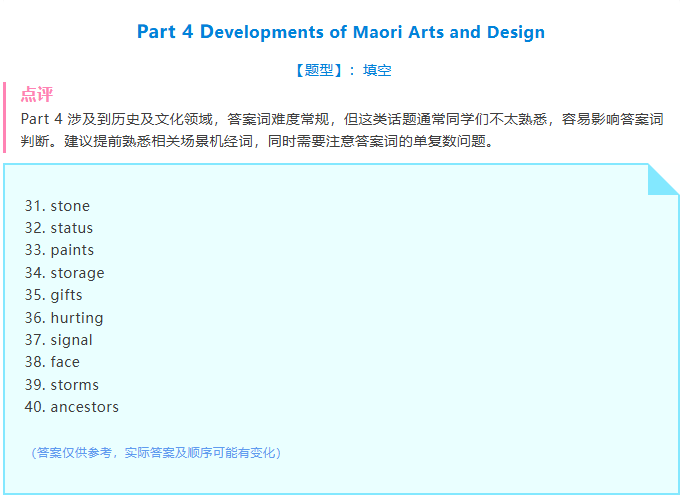Click the 【题型】: 填空 label
The image size is (683, 499).
341,70
